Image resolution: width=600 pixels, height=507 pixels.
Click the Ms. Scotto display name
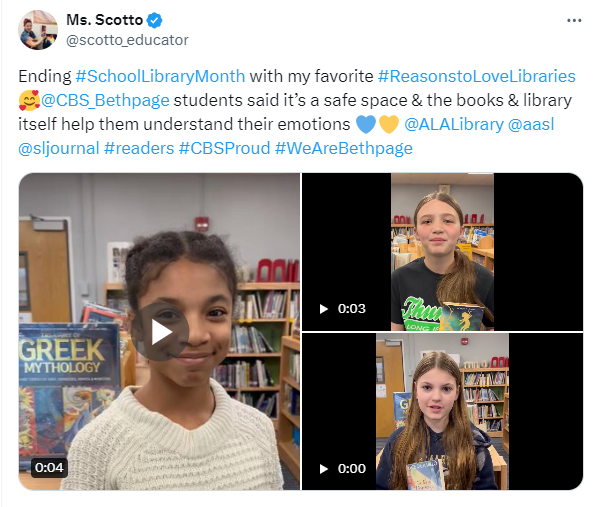coord(104,20)
